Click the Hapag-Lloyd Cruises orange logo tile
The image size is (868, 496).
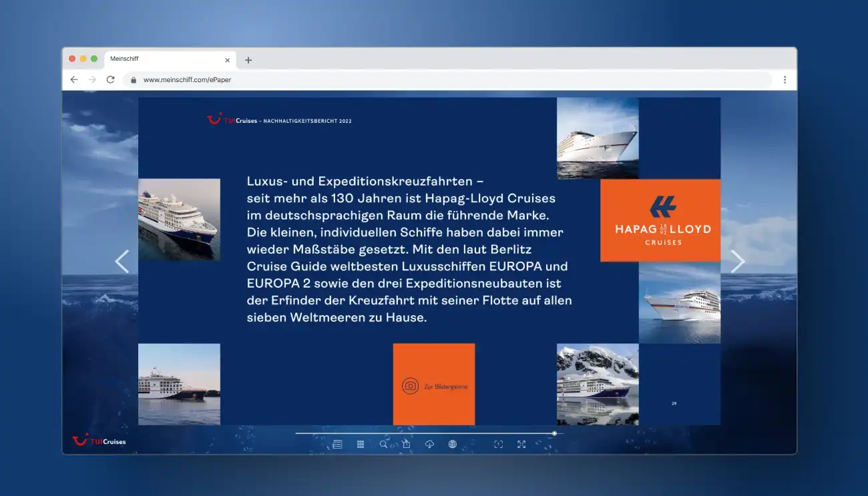[660, 220]
